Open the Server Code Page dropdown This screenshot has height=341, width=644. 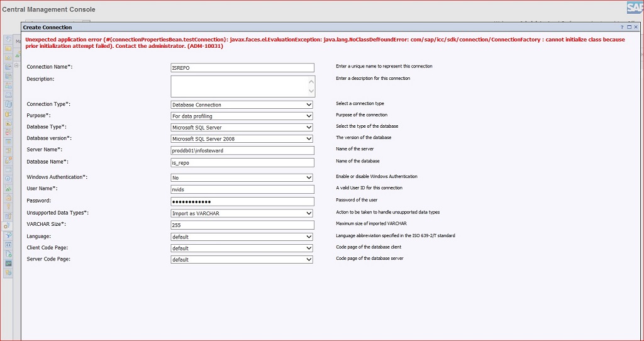(x=241, y=260)
